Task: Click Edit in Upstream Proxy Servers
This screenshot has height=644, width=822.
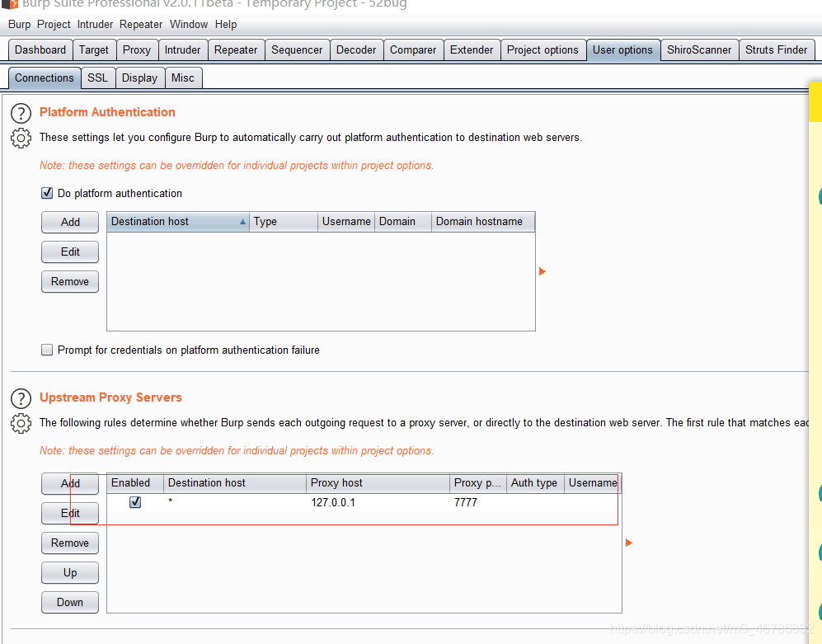Action: pos(70,513)
